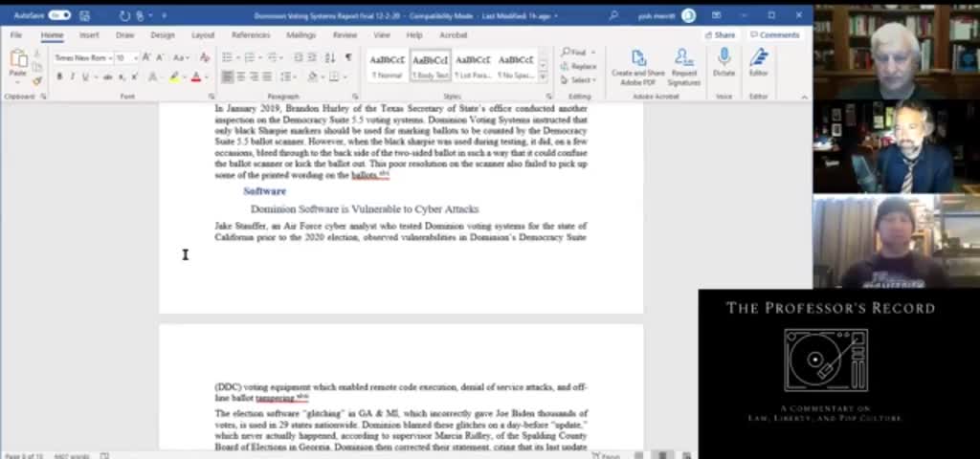This screenshot has height=459, width=980.
Task: Click the Copy icon in Clipboard group
Action: [x=37, y=68]
